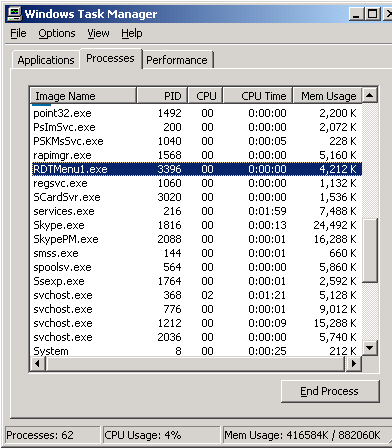
Task: Click memory value 15,288 K
Action: pos(335,323)
